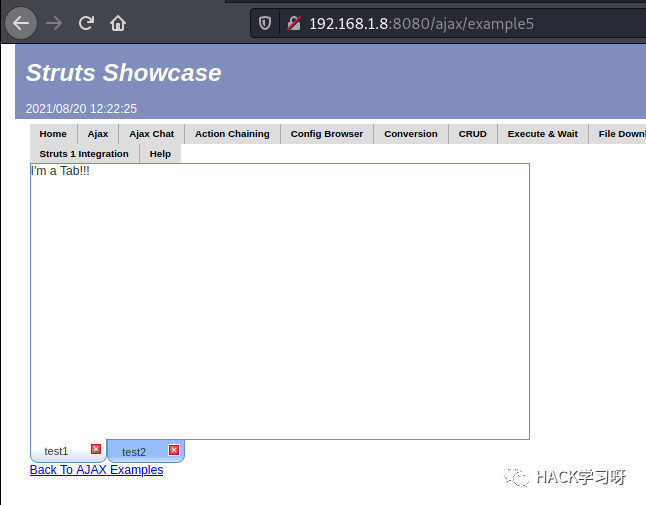
Task: Switch to the test2 tab
Action: (134, 452)
